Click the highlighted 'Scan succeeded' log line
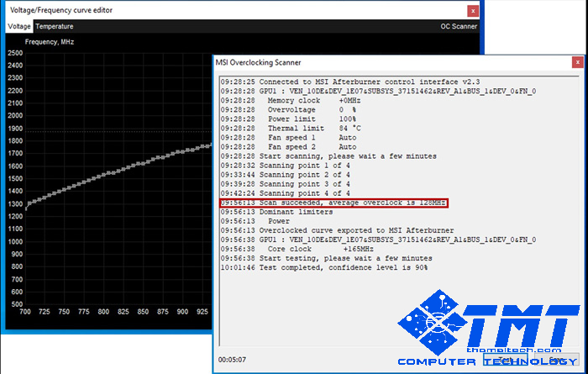The height and width of the screenshot is (374, 588). tap(334, 203)
